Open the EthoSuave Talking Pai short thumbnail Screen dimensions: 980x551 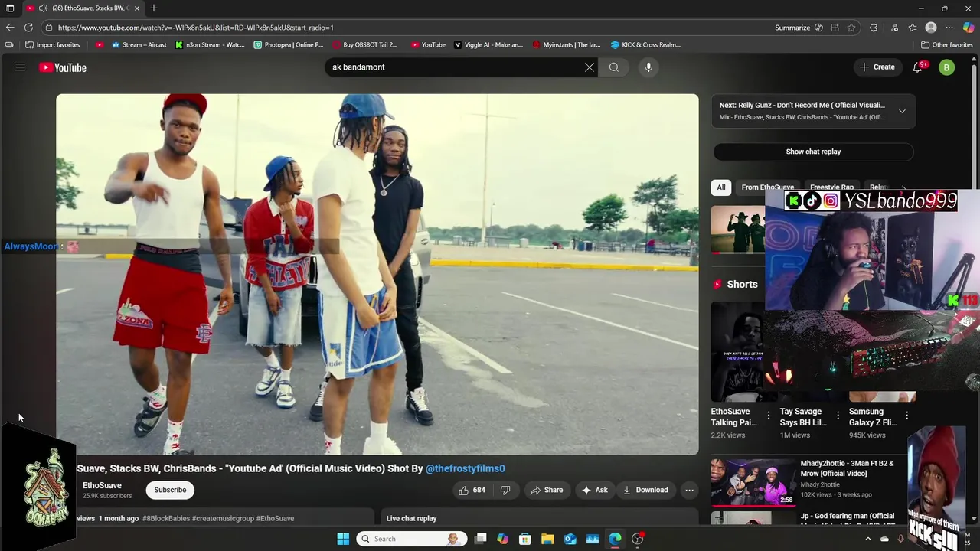point(737,351)
